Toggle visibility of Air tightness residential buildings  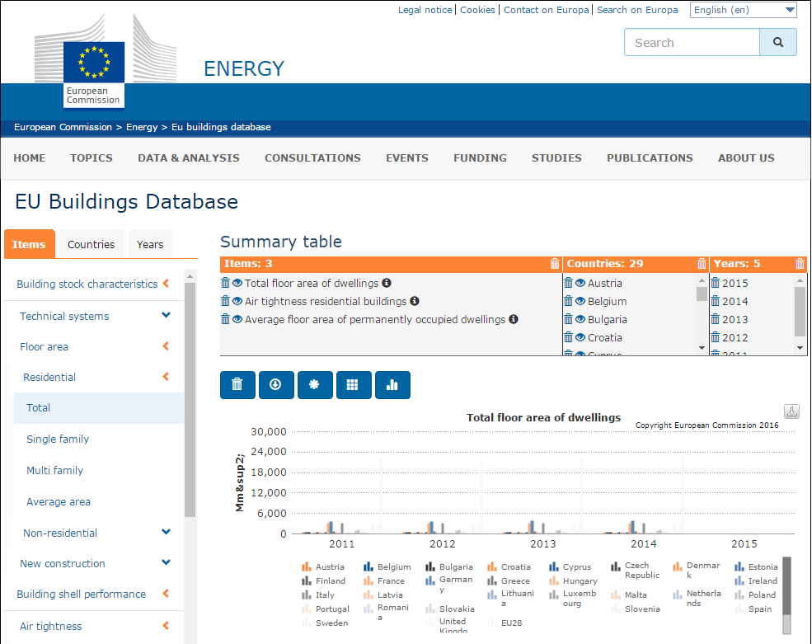coord(237,301)
